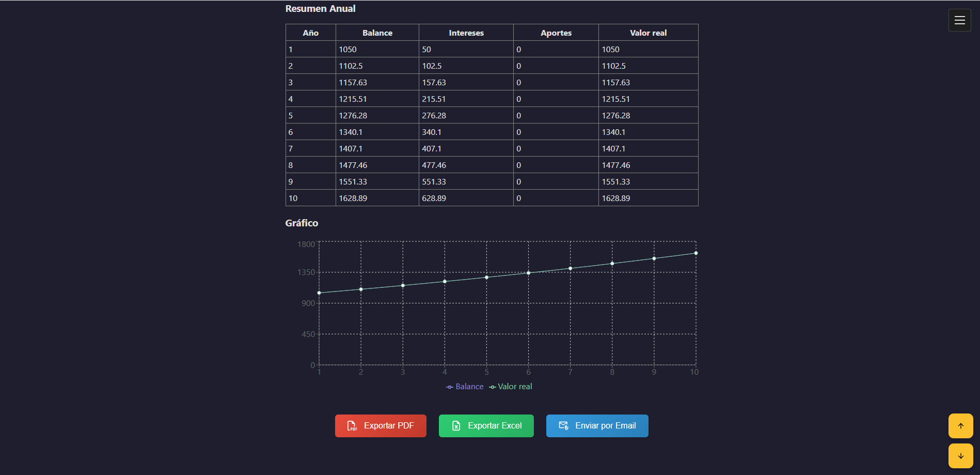This screenshot has height=475, width=980.
Task: Select interest cell 276.28
Action: (466, 115)
